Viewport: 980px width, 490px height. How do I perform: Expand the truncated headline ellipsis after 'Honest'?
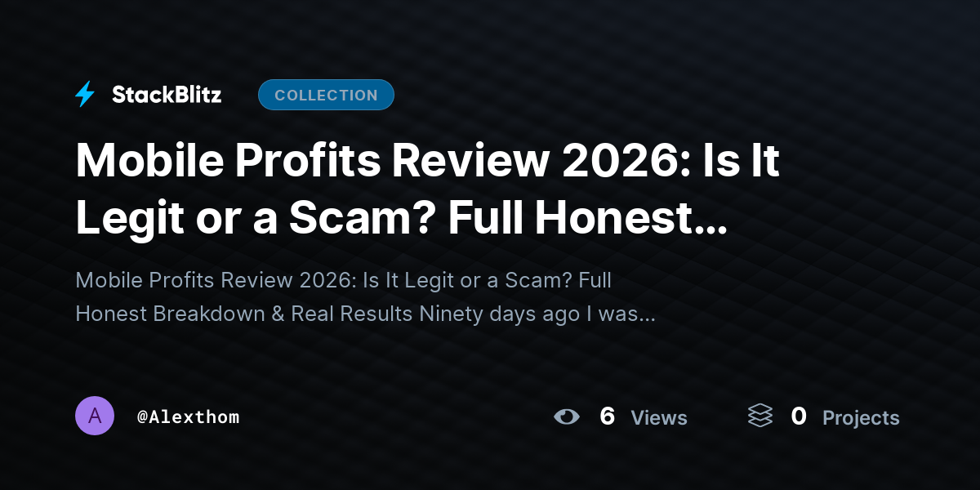click(709, 229)
